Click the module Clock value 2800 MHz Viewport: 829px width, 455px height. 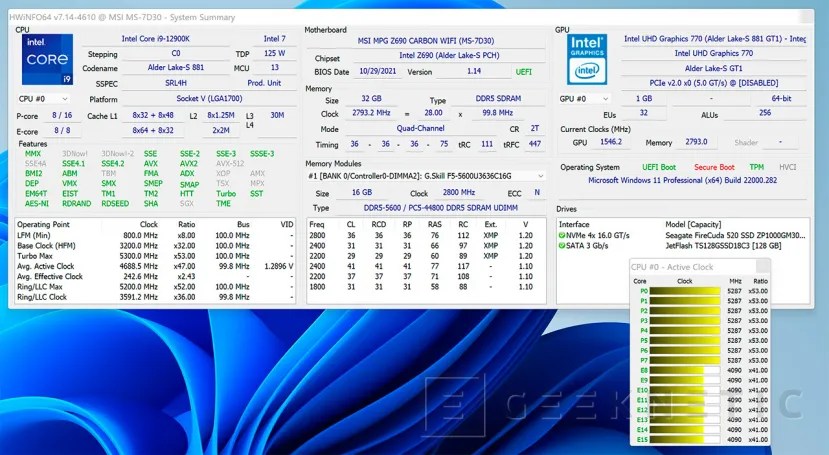coord(458,193)
